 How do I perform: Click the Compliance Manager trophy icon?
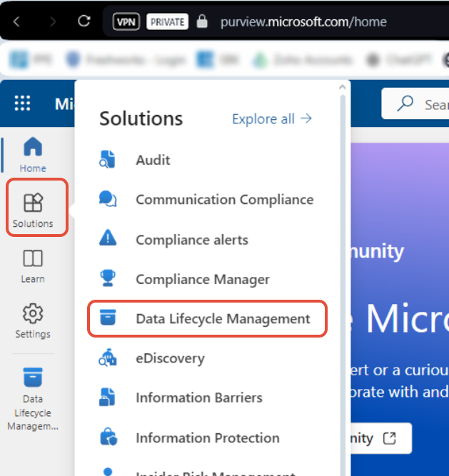[x=108, y=278]
